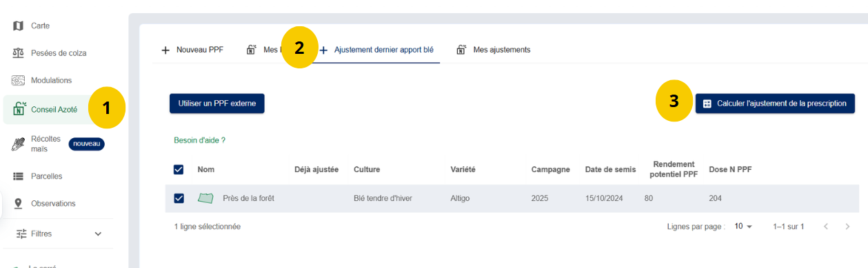Click the nouveau badge next to Récoltes maïs
Viewport: 868px width, 268px height.
[x=86, y=144]
